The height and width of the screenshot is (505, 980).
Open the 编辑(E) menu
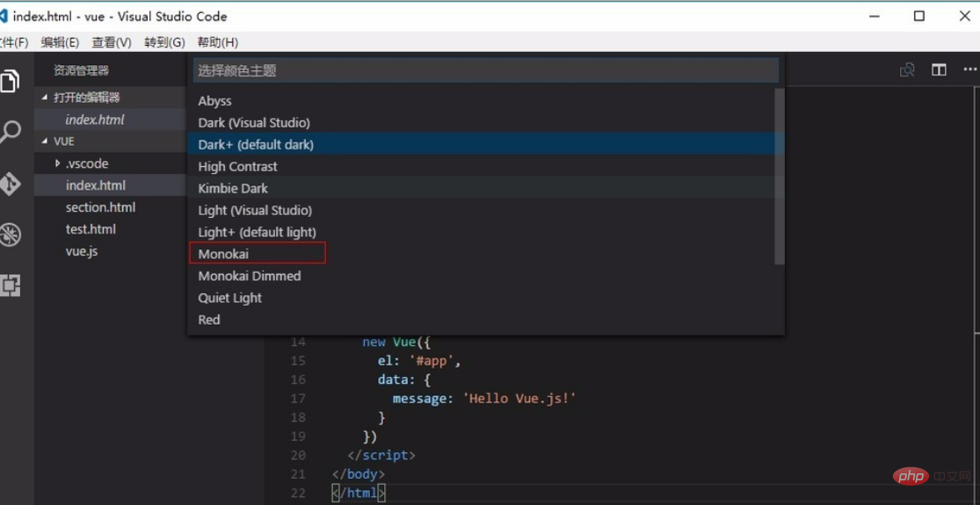pyautogui.click(x=60, y=42)
